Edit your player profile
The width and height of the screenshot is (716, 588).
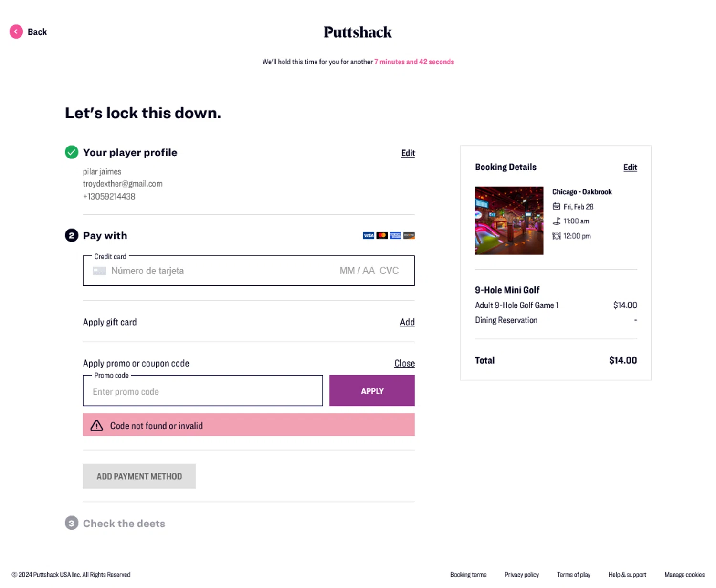click(408, 153)
